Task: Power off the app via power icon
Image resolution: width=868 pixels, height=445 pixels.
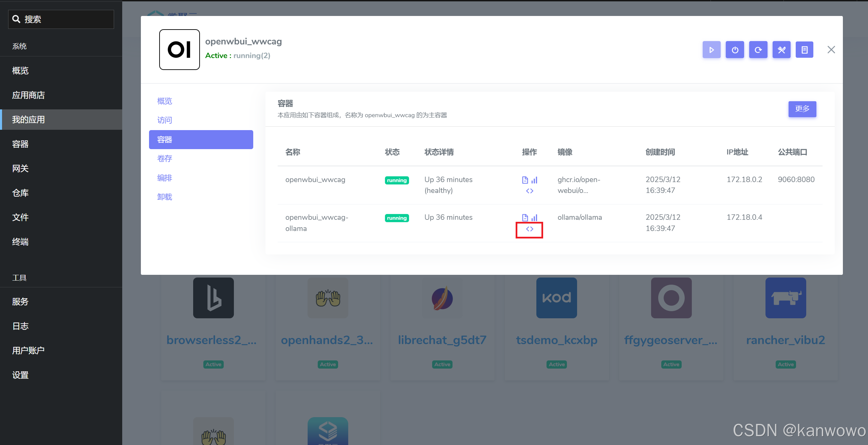Action: pyautogui.click(x=735, y=50)
